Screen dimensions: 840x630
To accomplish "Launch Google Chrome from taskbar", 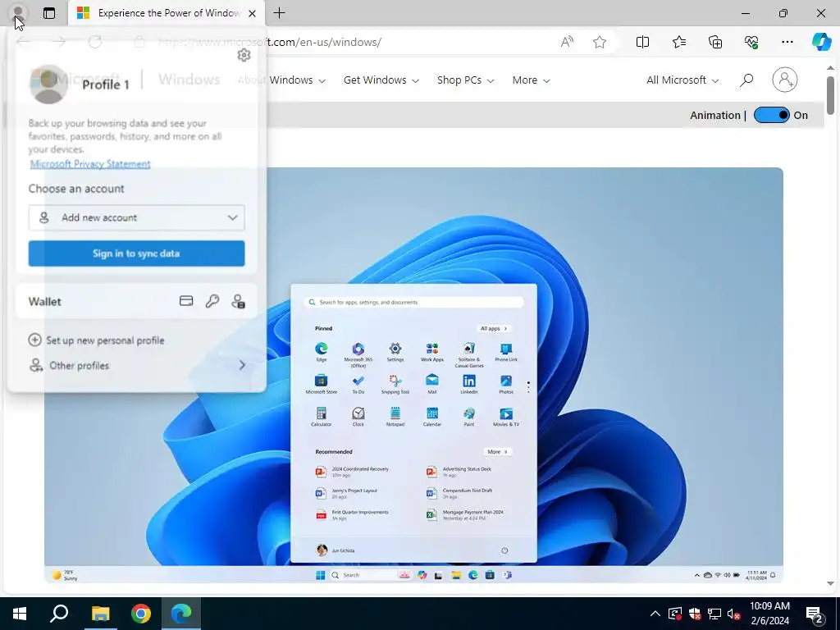I will tap(141, 614).
